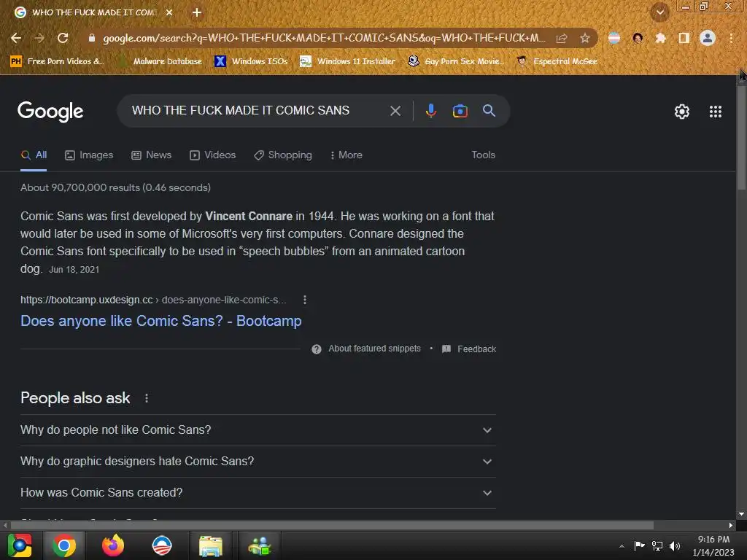Click the round avatar extension icon
Viewport: 747px width, 560px height.
tap(638, 38)
